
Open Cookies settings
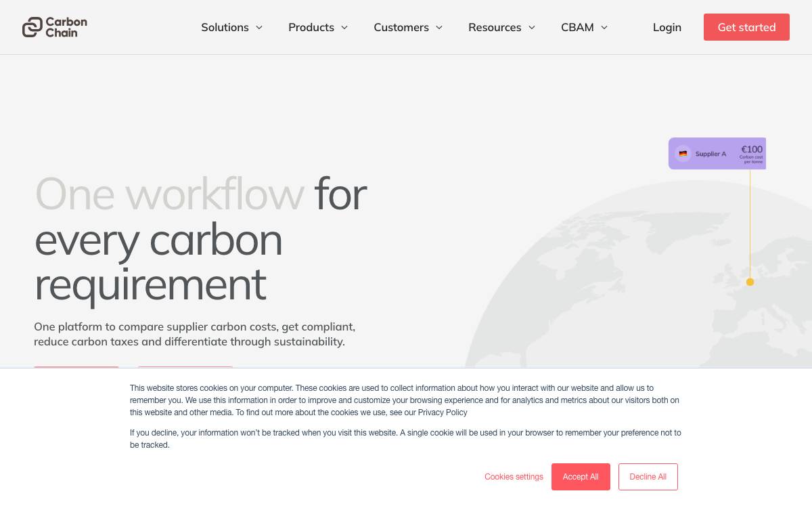click(514, 477)
